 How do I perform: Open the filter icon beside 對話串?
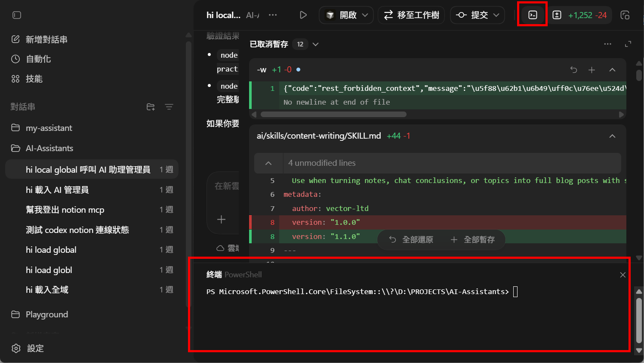coord(169,107)
